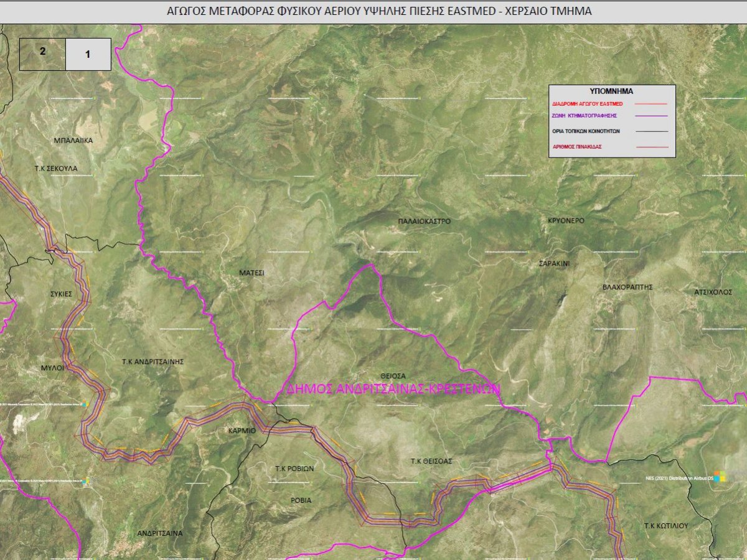Click the ΚΡΥΟΝΕΡΟ place label
This screenshot has width=747, height=560.
tap(566, 221)
